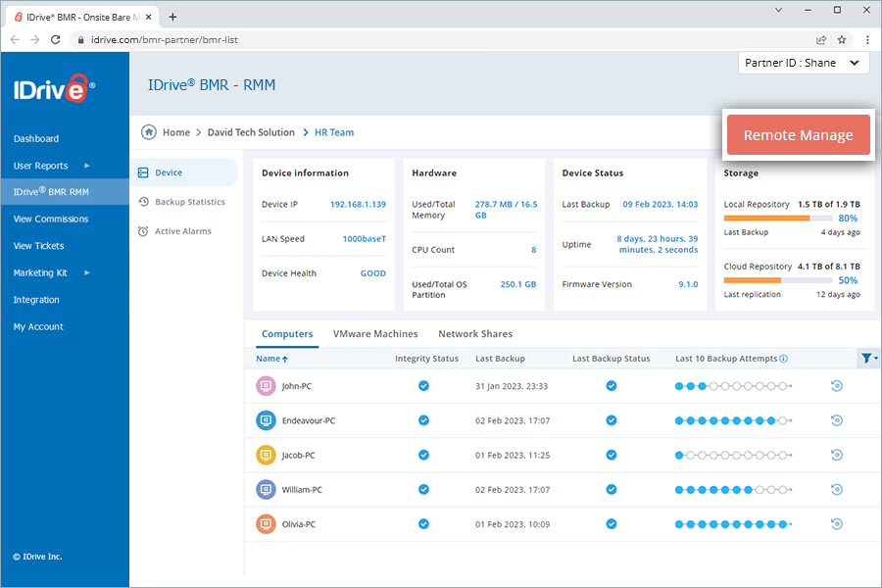Close the IDrive BMR browser tab
Screen dimensions: 882x588
click(149, 18)
